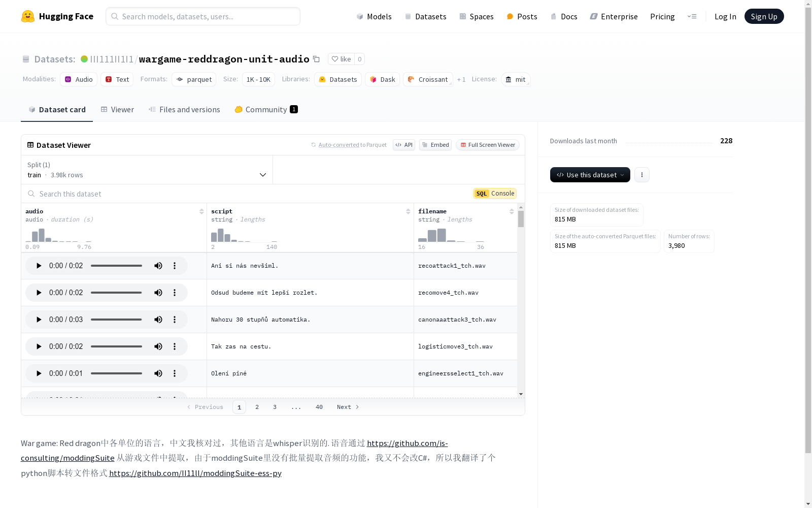Mute the logisticmove3_tch.wav audio player
The width and height of the screenshot is (812, 508).
point(158,346)
